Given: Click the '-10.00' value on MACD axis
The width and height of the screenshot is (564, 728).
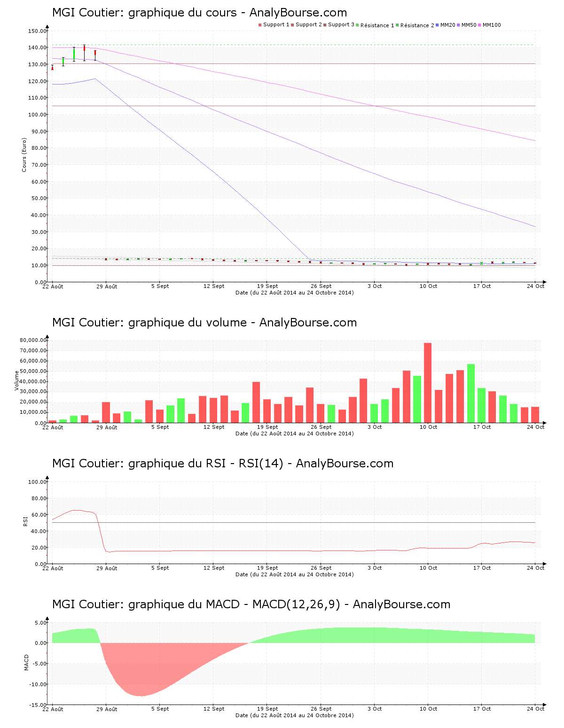Looking at the screenshot, I should [38, 684].
